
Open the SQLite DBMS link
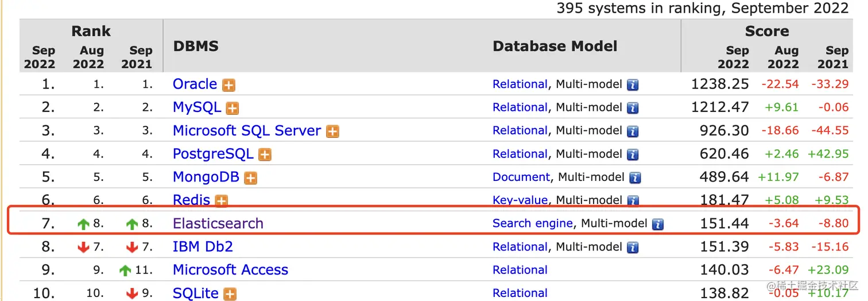click(x=196, y=293)
